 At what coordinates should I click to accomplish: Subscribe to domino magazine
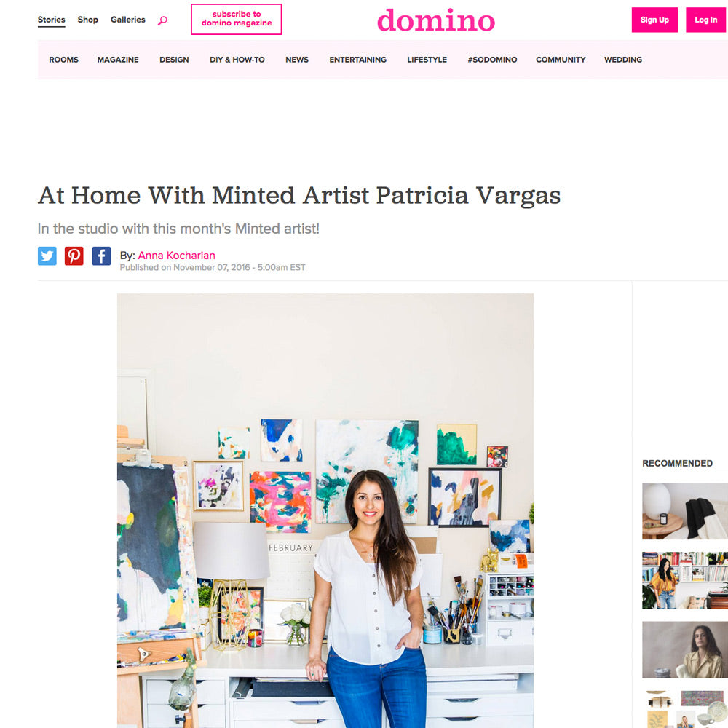(237, 19)
